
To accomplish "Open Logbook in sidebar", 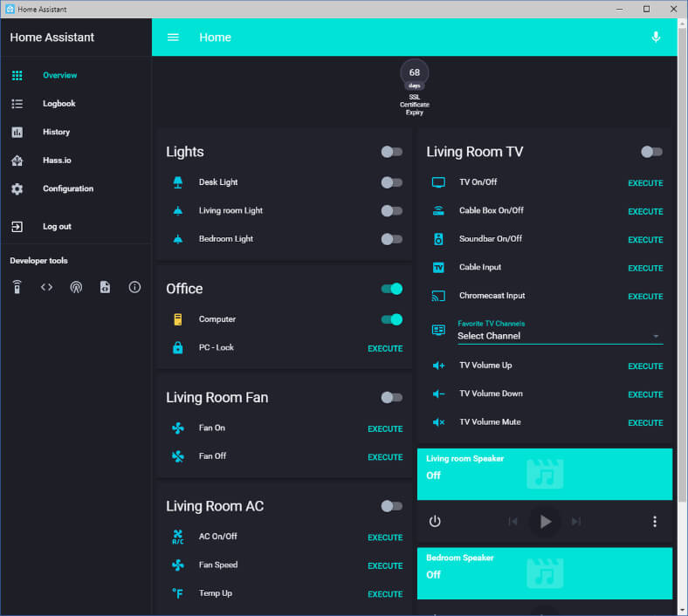I will click(76, 104).
